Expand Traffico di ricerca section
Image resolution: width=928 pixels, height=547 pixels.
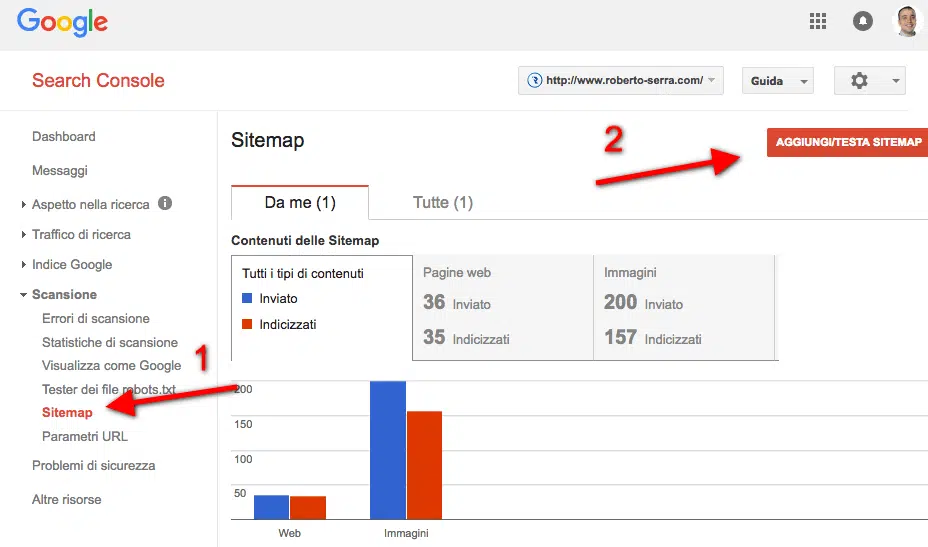pos(23,234)
